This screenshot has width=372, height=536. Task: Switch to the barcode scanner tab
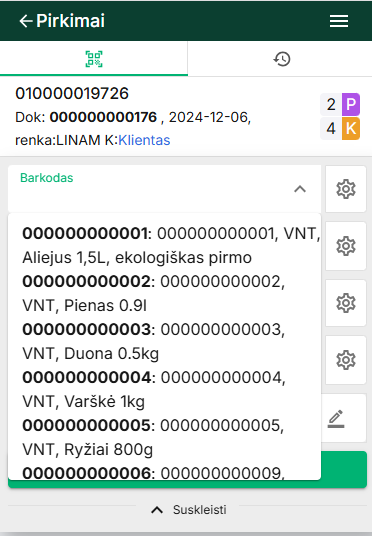(x=94, y=59)
